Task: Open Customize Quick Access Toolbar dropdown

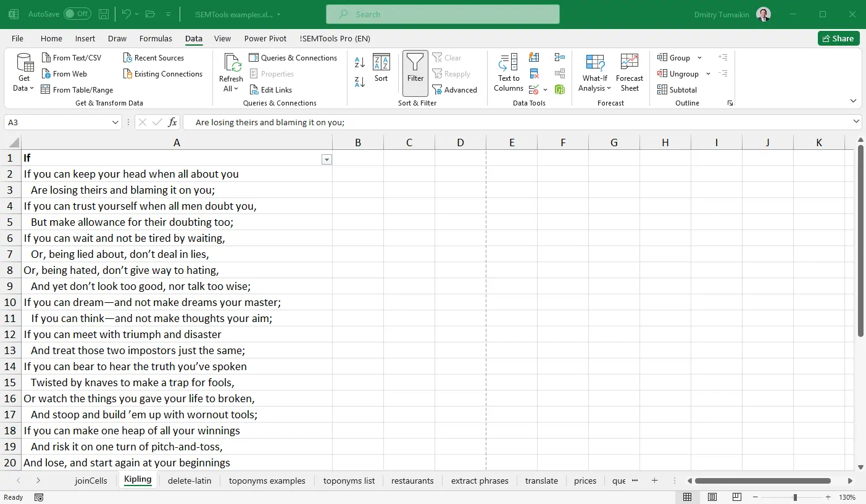Action: [169, 14]
